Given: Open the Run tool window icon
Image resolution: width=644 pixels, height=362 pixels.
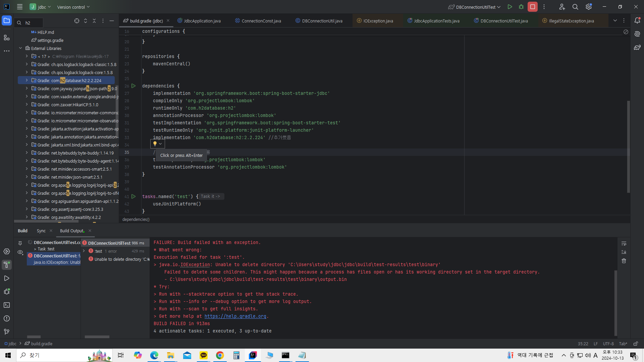Looking at the screenshot, I should coord(7,278).
